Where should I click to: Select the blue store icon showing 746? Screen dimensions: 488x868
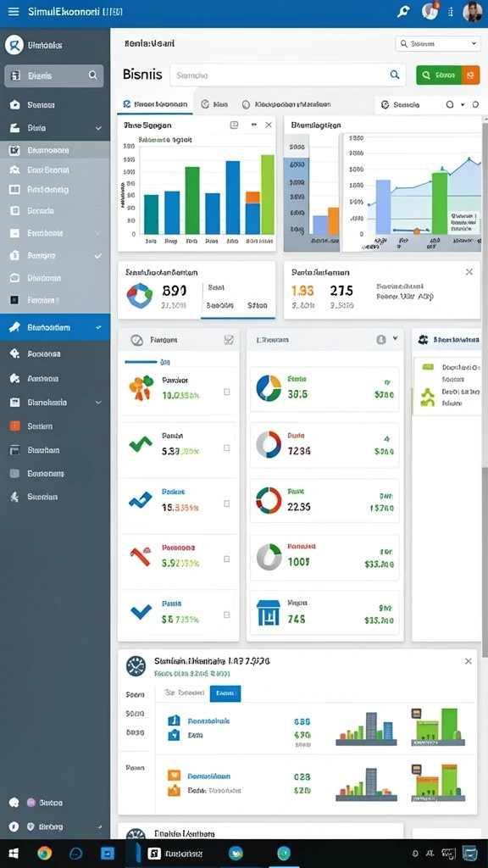point(269,612)
